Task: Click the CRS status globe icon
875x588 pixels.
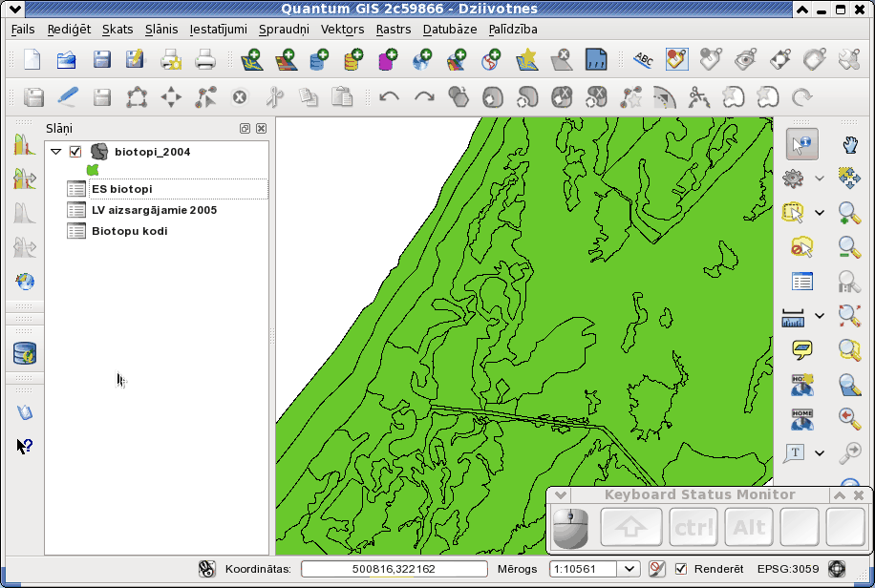Action: [x=837, y=569]
